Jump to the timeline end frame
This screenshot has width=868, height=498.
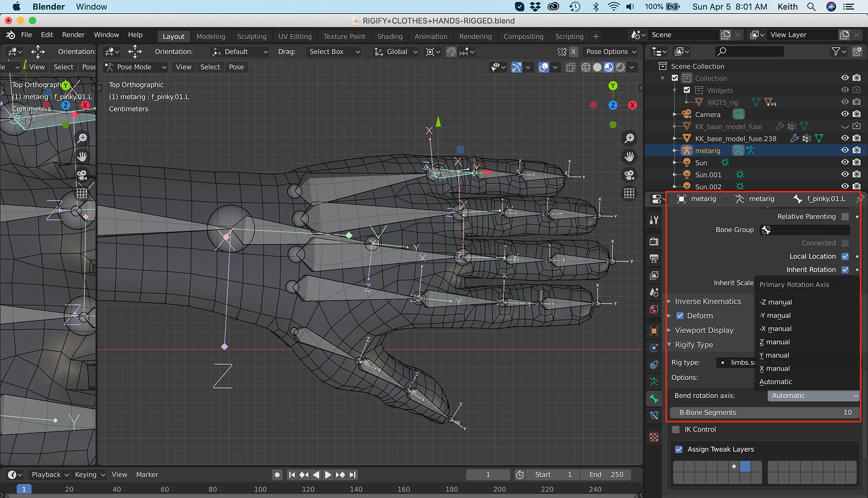coord(353,475)
